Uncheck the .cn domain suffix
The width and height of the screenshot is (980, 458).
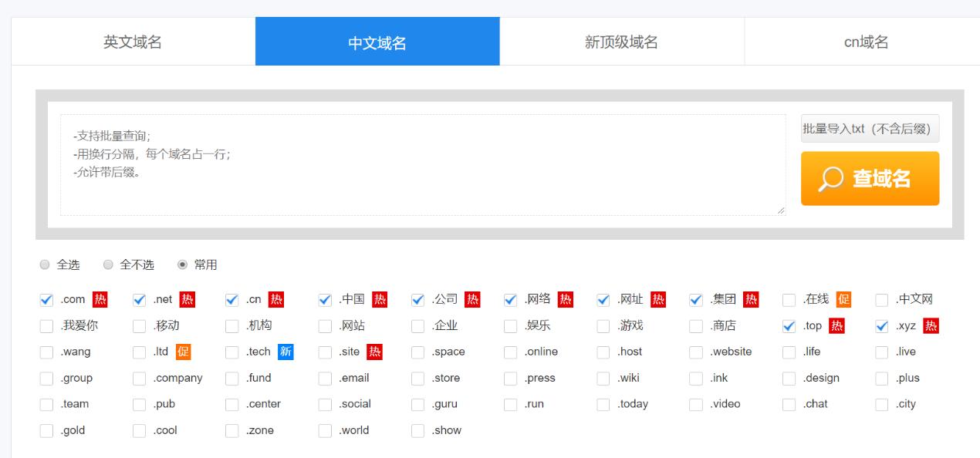click(230, 300)
